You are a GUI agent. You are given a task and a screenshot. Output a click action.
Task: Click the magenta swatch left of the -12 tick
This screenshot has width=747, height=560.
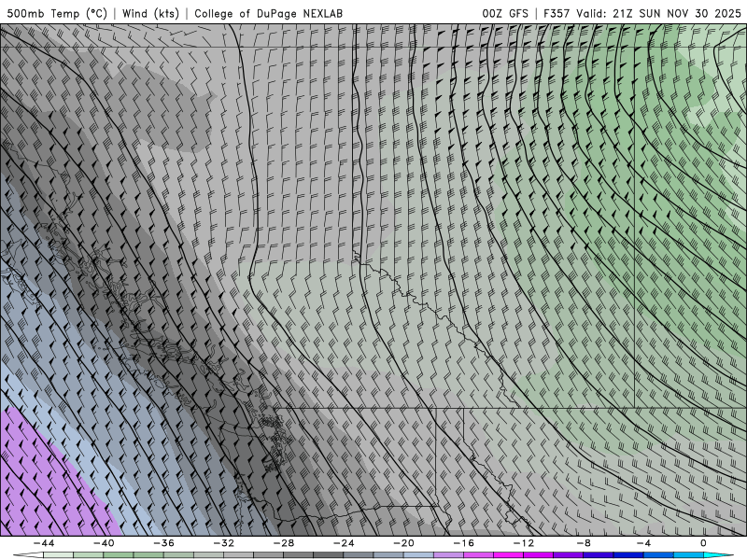pyautogui.click(x=508, y=555)
